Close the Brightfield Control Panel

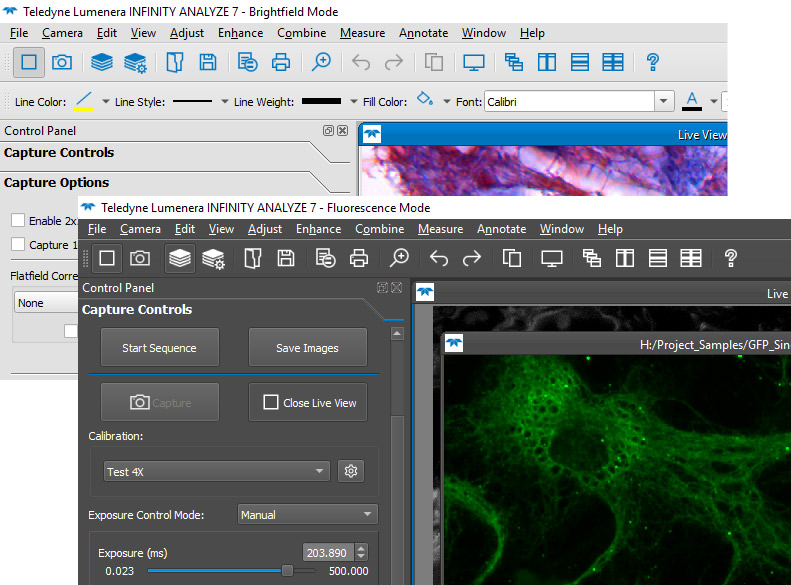(343, 131)
